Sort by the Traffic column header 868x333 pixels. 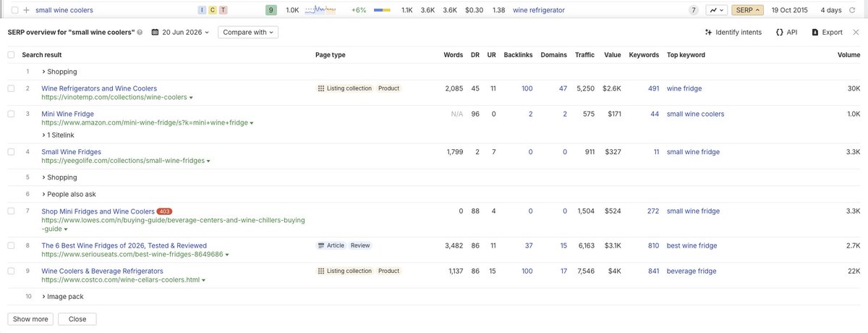pos(584,55)
